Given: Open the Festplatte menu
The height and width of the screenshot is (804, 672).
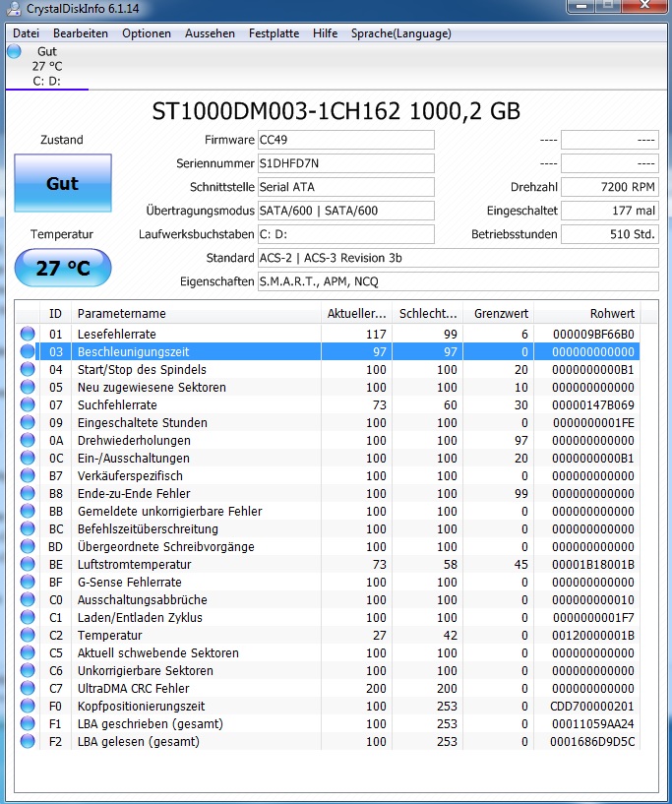Looking at the screenshot, I should coord(274,33).
